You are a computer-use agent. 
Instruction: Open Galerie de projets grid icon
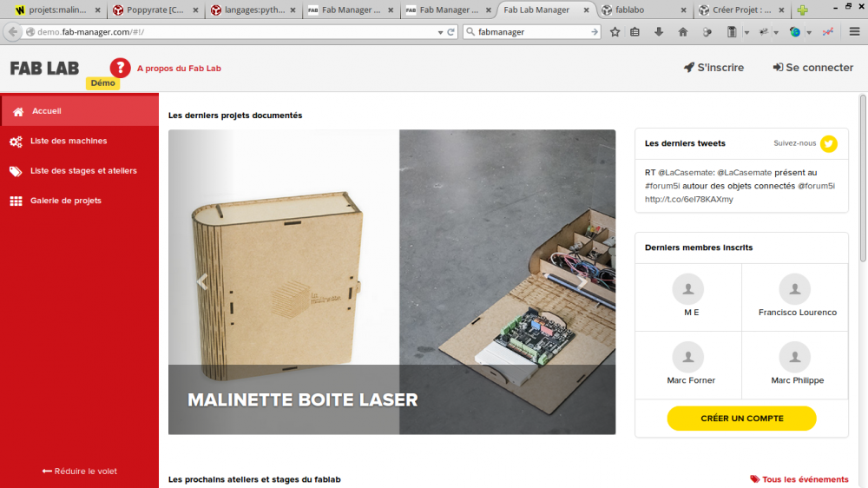coord(16,201)
